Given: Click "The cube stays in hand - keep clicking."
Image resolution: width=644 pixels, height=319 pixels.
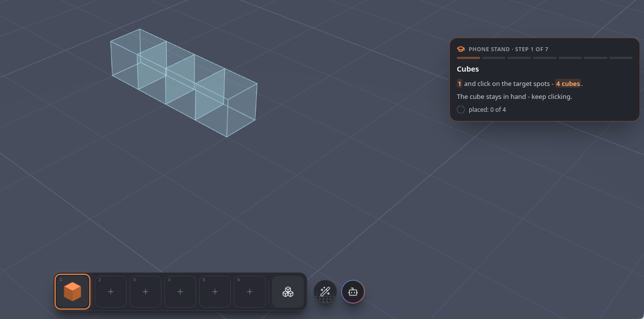Looking at the screenshot, I should 514,96.
